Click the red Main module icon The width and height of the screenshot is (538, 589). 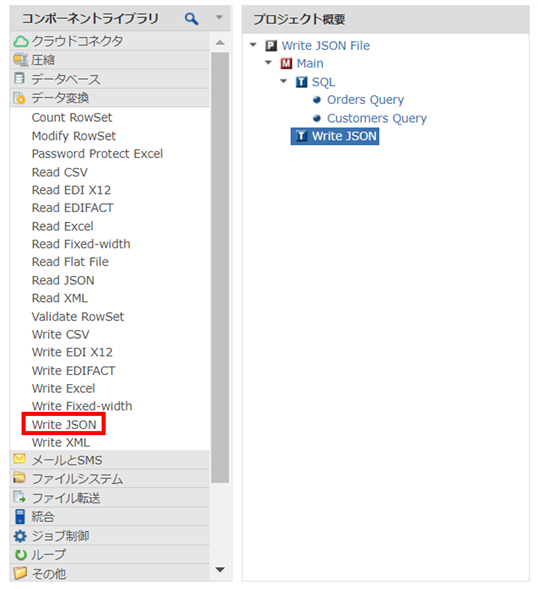coord(286,63)
